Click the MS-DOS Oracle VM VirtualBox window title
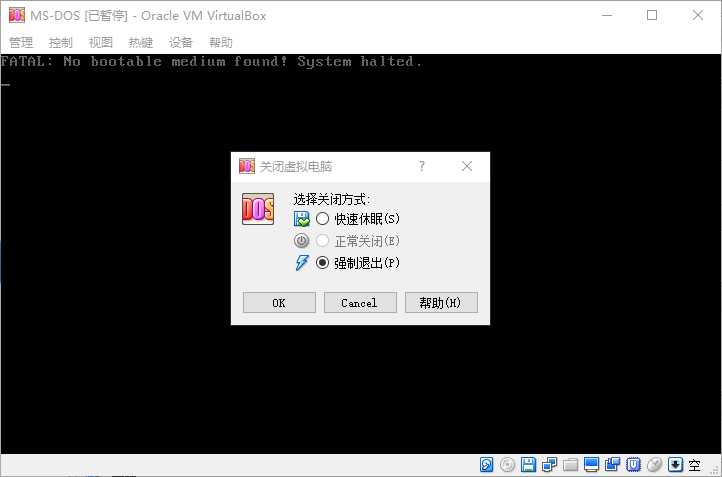The image size is (722, 477). point(148,16)
